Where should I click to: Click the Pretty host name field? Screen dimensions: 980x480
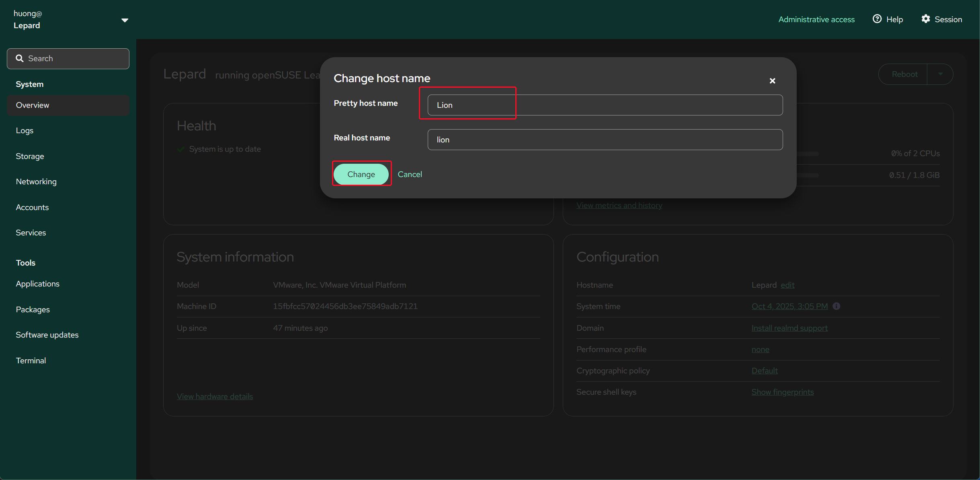605,105
